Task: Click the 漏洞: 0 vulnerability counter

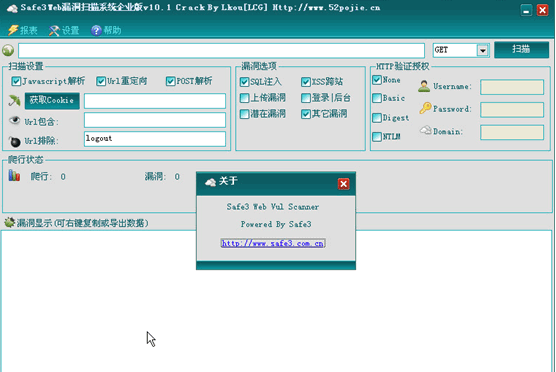Action: point(162,177)
